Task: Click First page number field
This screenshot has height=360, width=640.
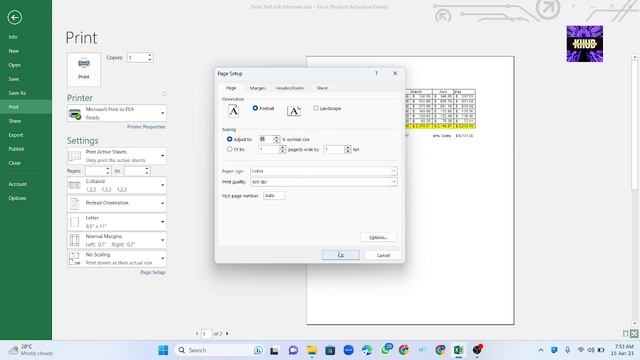Action: click(274, 196)
